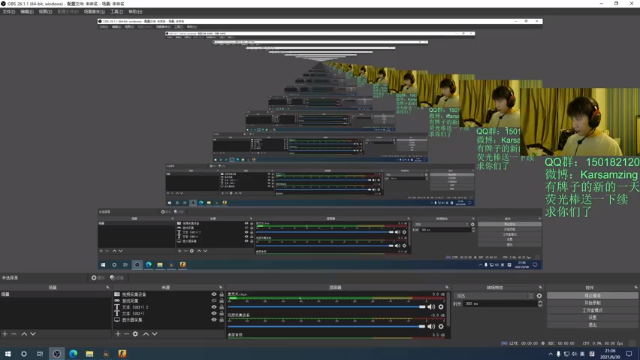Image resolution: width=640 pixels, height=360 pixels.
Task: Undock the Sources panel via header icon
Action: (x=221, y=287)
